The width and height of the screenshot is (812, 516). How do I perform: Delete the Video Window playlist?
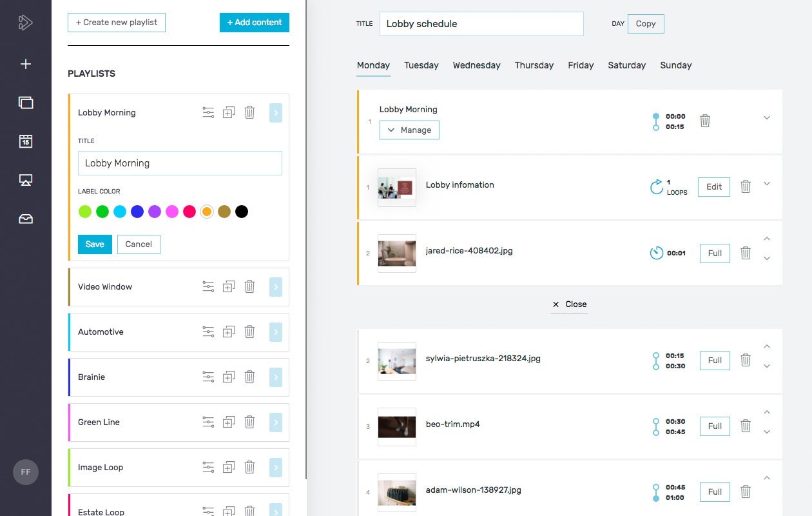coord(250,287)
